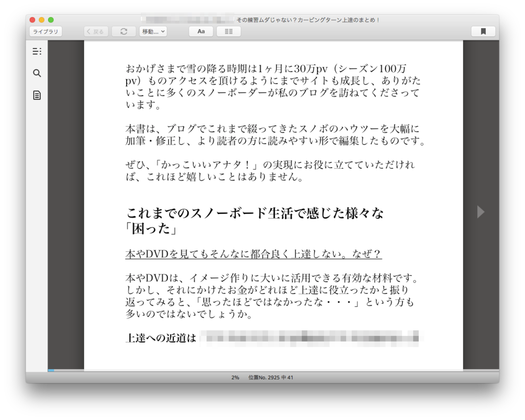Close the window with the red button
The width and height of the screenshot is (525, 420).
(x=32, y=20)
